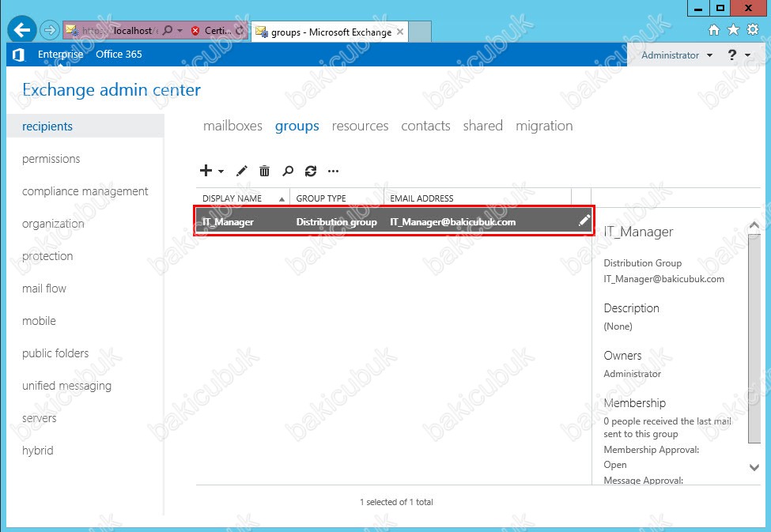Click the details pane scrollbar thumb
The image size is (771, 532).
754,338
